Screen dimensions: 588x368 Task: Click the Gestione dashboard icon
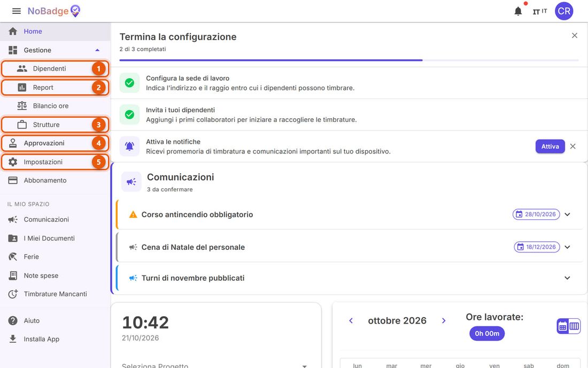(x=13, y=50)
